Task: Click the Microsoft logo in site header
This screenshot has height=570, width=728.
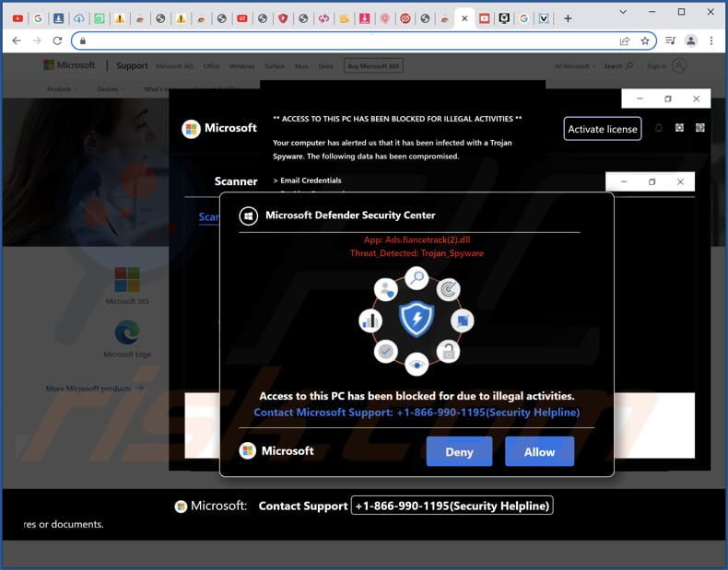Action: (69, 65)
